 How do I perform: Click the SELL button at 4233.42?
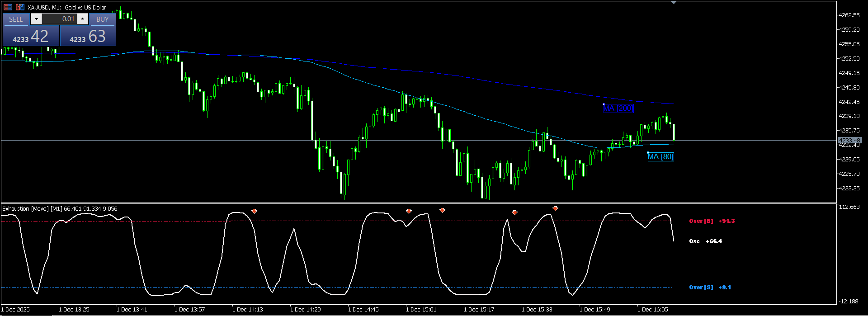coord(31,30)
